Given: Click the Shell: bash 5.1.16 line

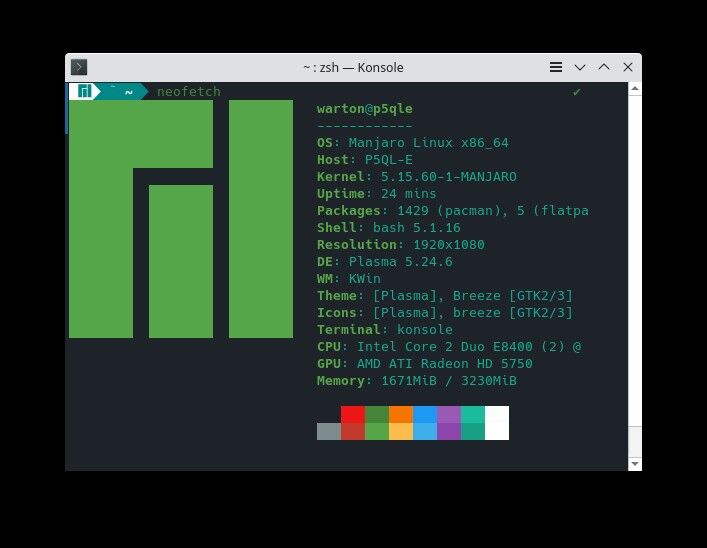Looking at the screenshot, I should point(389,228).
